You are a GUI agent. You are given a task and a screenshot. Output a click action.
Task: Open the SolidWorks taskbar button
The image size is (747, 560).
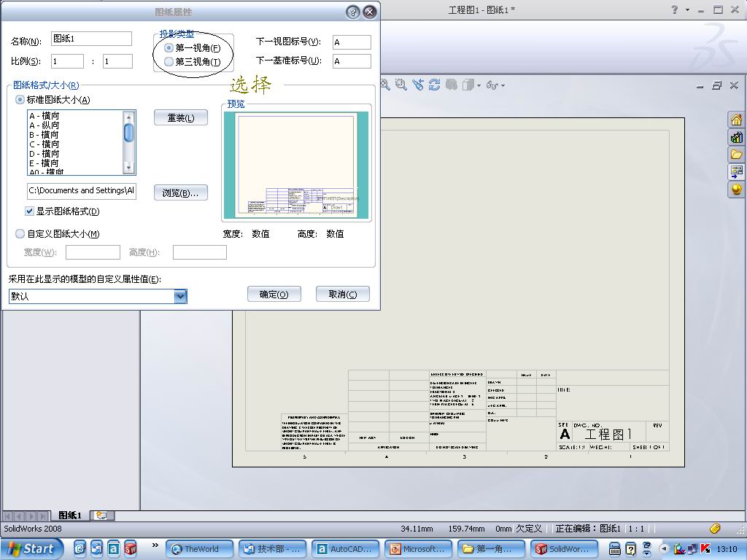coord(565,549)
